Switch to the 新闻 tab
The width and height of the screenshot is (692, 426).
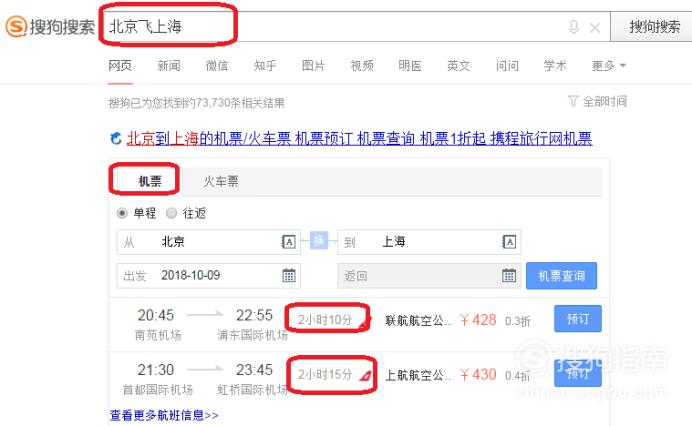click(x=169, y=66)
